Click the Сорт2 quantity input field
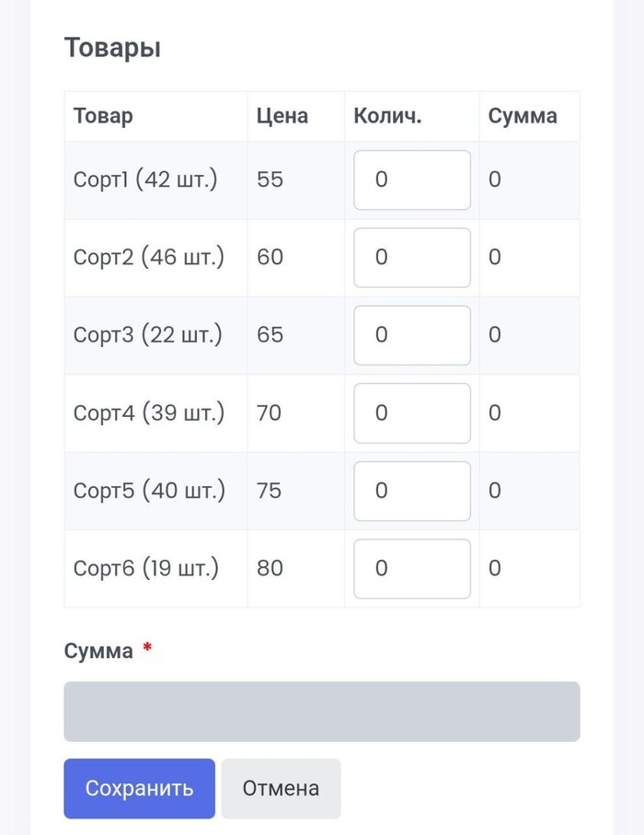The image size is (644, 835). [x=412, y=258]
